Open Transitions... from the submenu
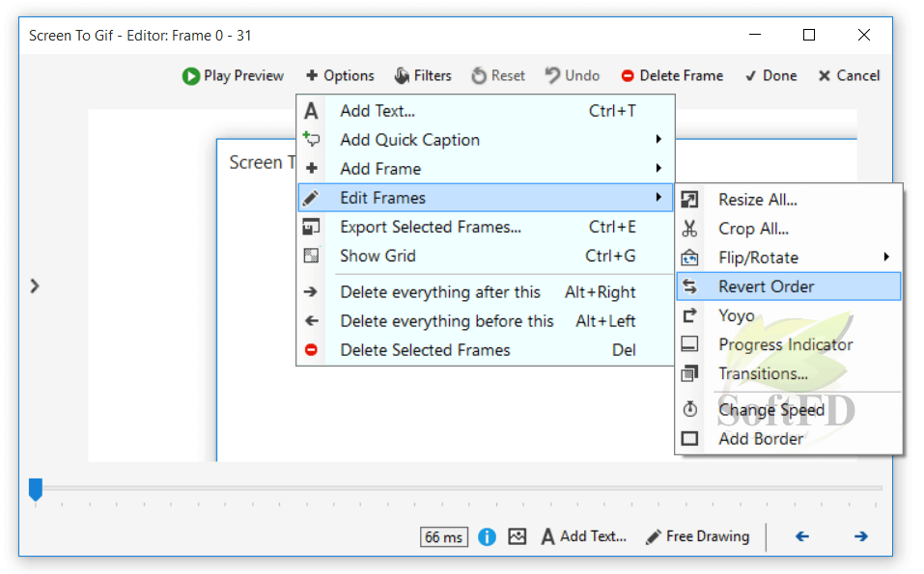924x574 pixels. 789,373
